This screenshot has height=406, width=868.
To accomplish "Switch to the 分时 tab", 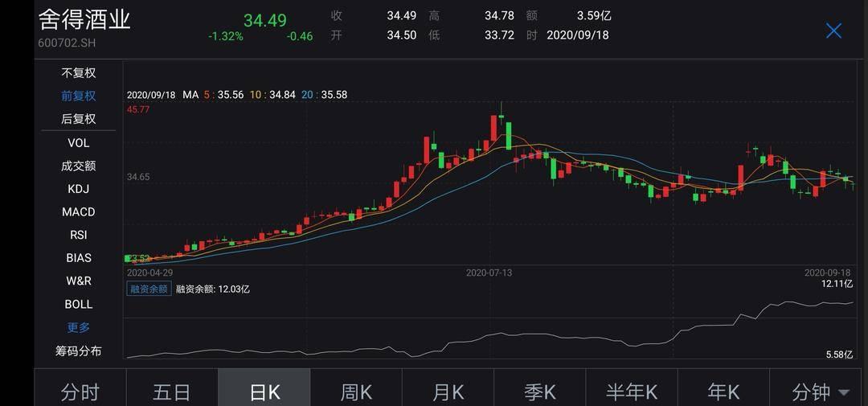I will [x=80, y=392].
